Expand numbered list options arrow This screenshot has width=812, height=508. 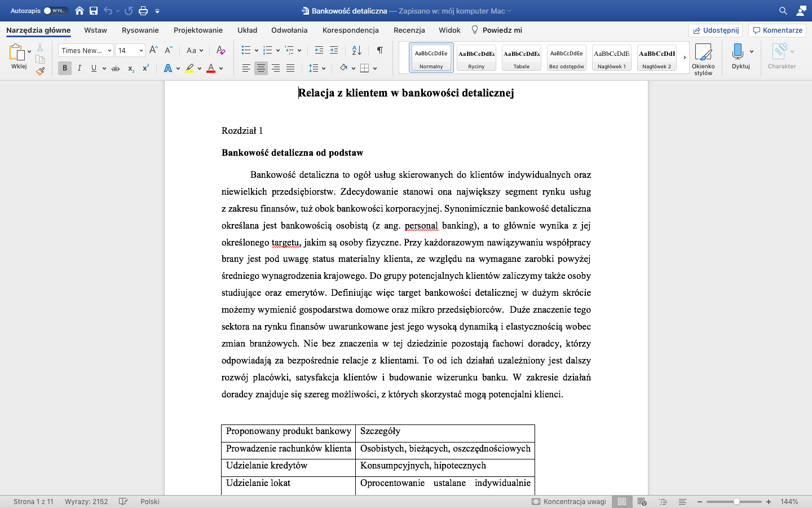(x=278, y=50)
